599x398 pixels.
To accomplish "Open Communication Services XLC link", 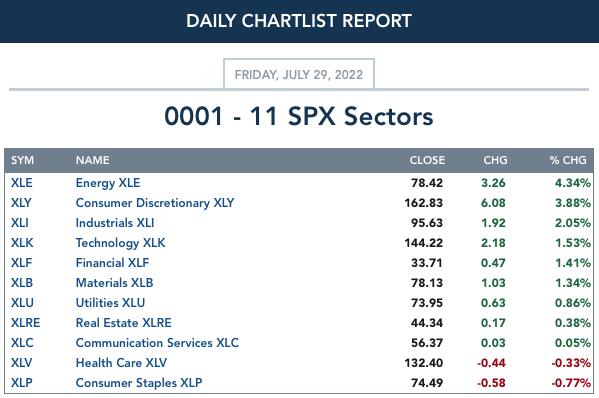I will (157, 343).
